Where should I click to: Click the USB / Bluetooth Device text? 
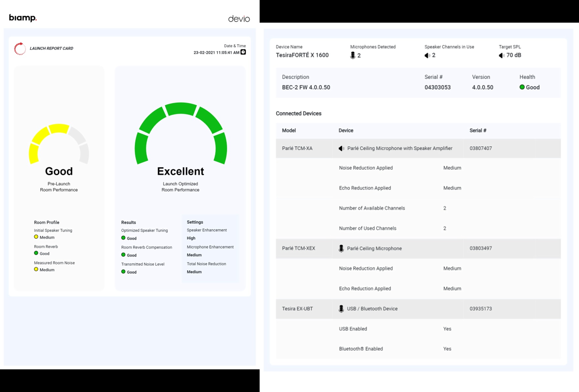click(372, 309)
